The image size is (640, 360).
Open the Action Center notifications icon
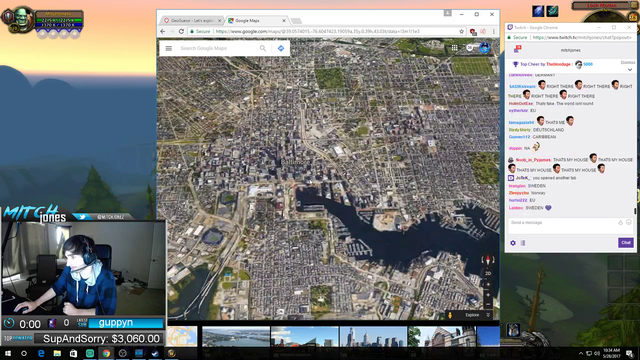pyautogui.click(x=630, y=353)
